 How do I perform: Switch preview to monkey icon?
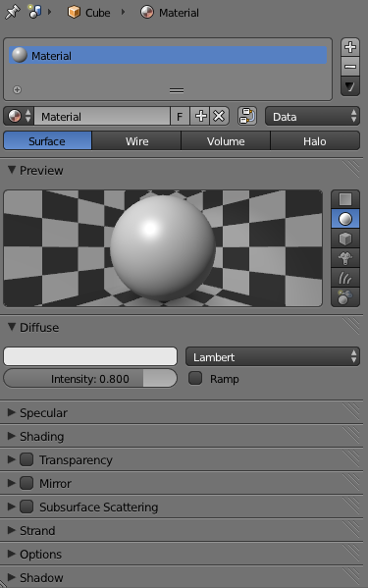345,258
